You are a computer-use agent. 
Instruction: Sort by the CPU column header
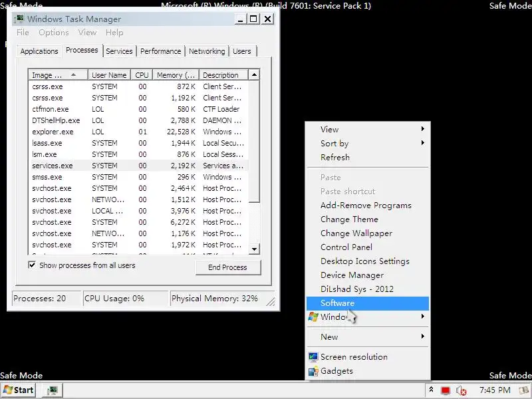(142, 75)
